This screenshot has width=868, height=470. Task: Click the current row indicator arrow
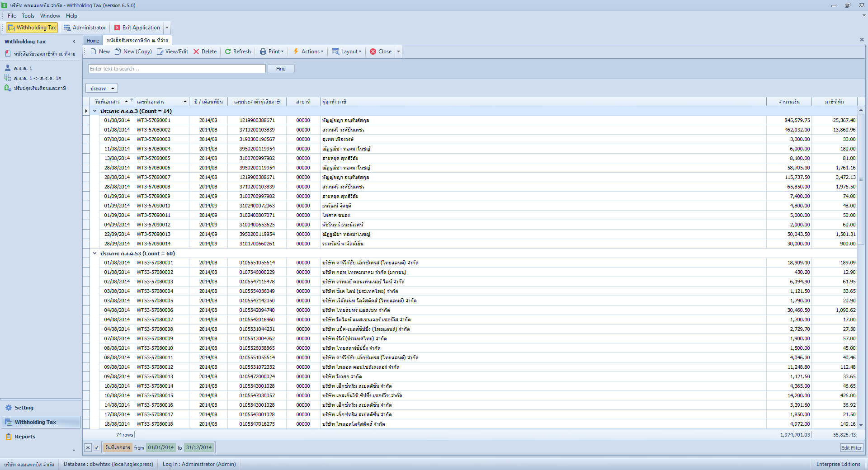click(x=86, y=111)
